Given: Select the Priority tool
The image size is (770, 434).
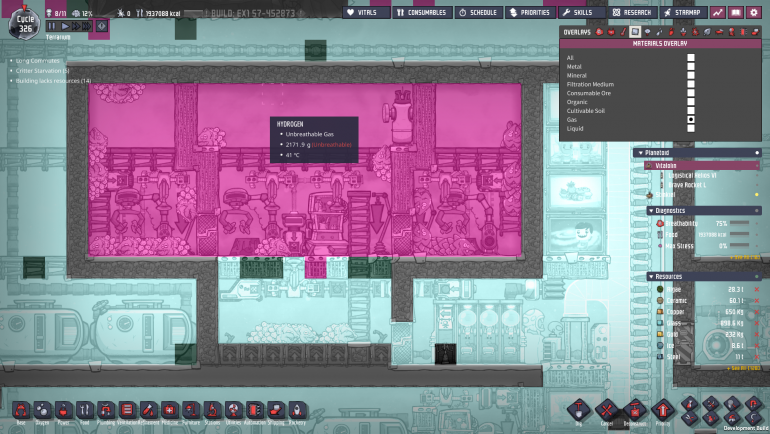Looking at the screenshot, I should [x=662, y=410].
